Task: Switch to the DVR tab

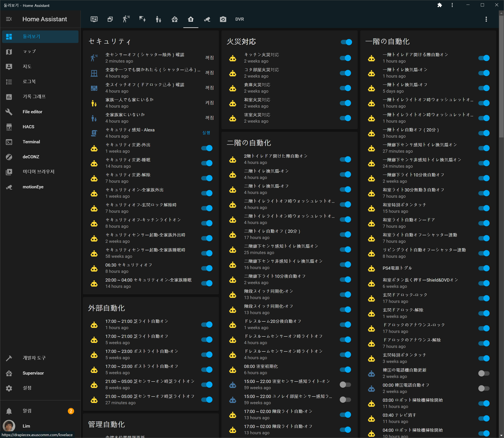Action: [x=239, y=19]
